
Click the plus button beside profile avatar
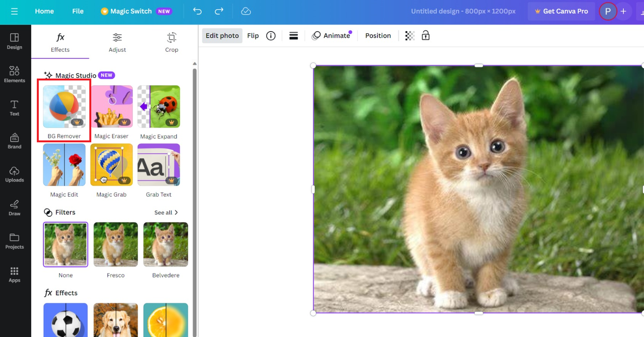623,11
